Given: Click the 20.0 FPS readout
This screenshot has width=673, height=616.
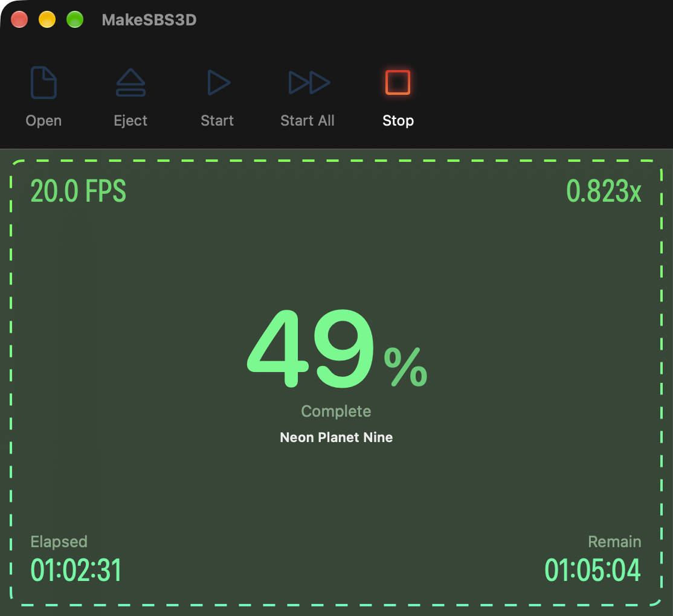Looking at the screenshot, I should click(78, 191).
